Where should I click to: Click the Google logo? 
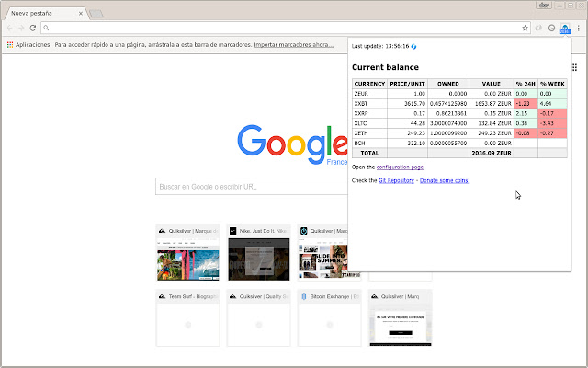[292, 144]
